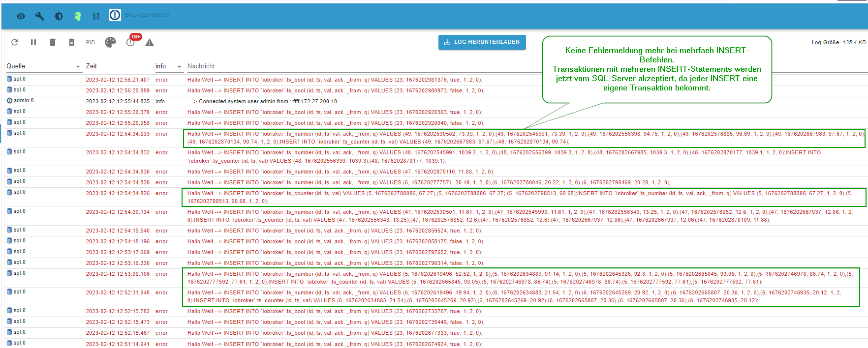The width and height of the screenshot is (868, 348).
Task: Click sql.0 icon in 12:54:19.540 row
Action: [9, 230]
